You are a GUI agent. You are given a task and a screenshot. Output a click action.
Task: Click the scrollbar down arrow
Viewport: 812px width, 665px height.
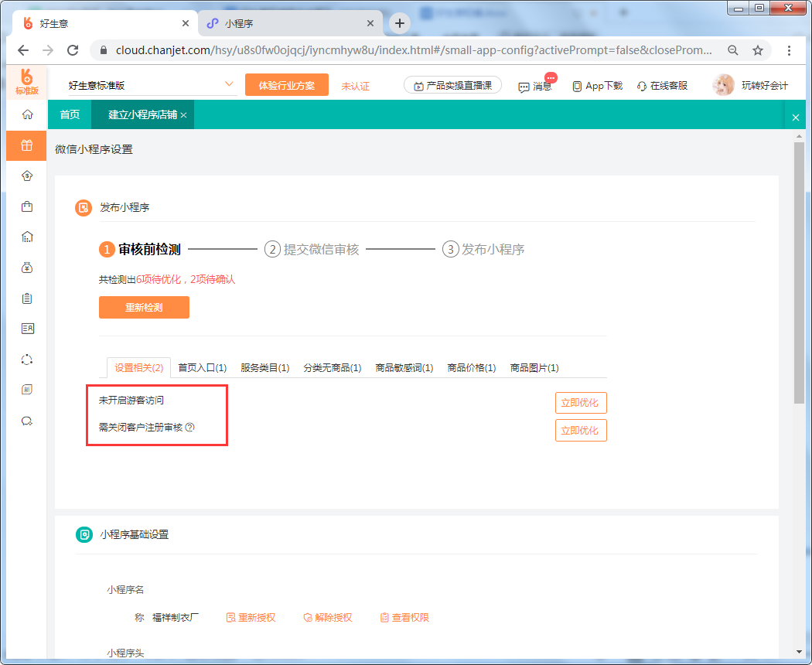tap(799, 652)
